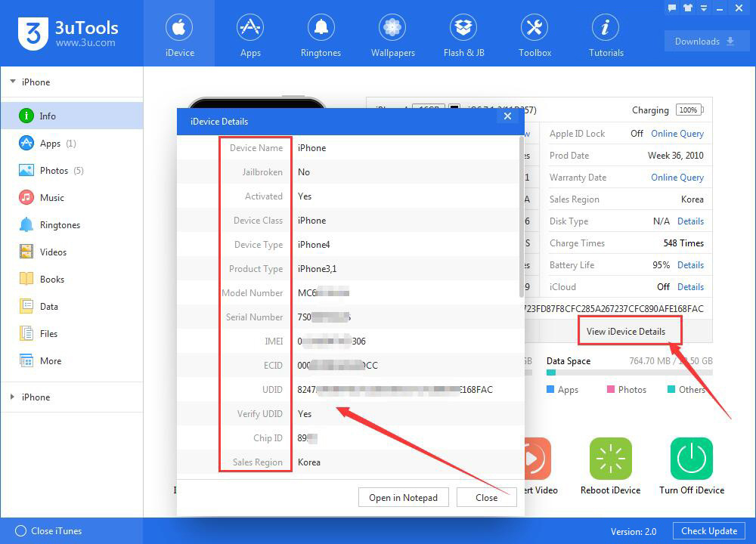
Task: Switch to the iDevice tab
Action: pyautogui.click(x=179, y=34)
